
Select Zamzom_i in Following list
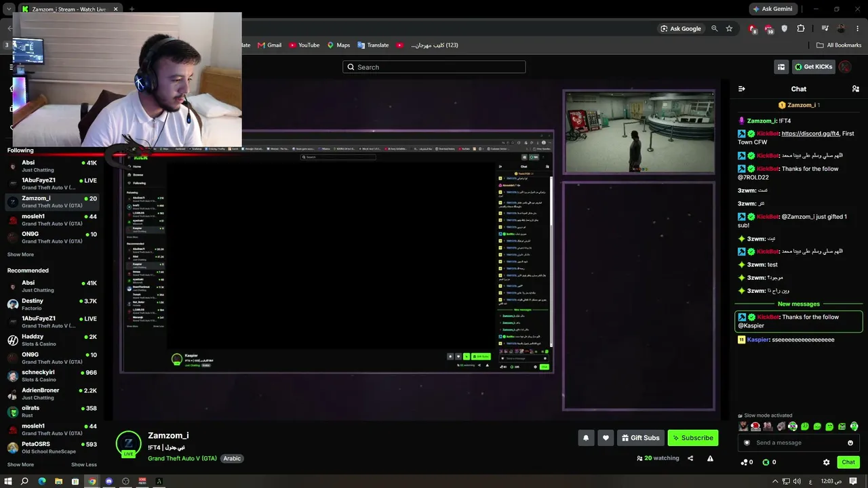pos(52,202)
